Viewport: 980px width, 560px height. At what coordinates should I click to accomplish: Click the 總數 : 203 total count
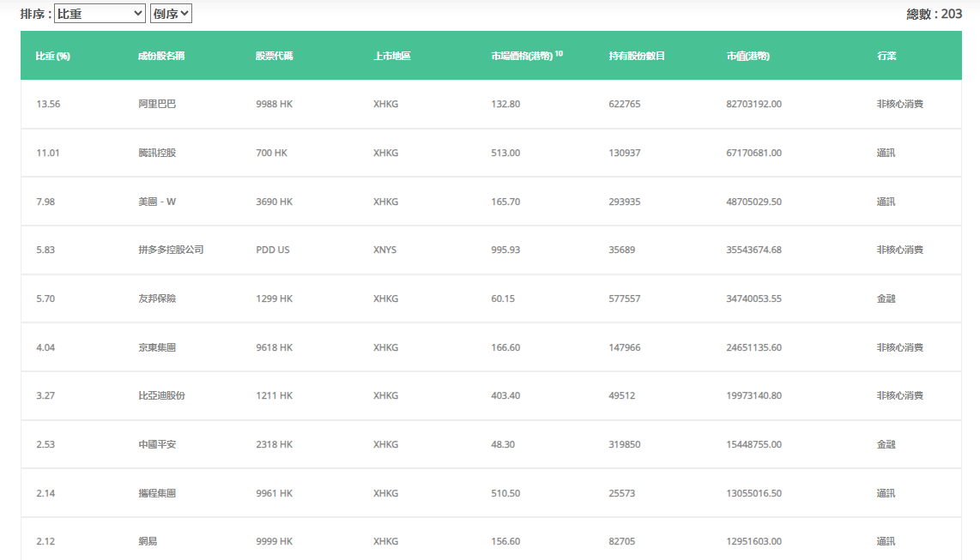[x=935, y=14]
